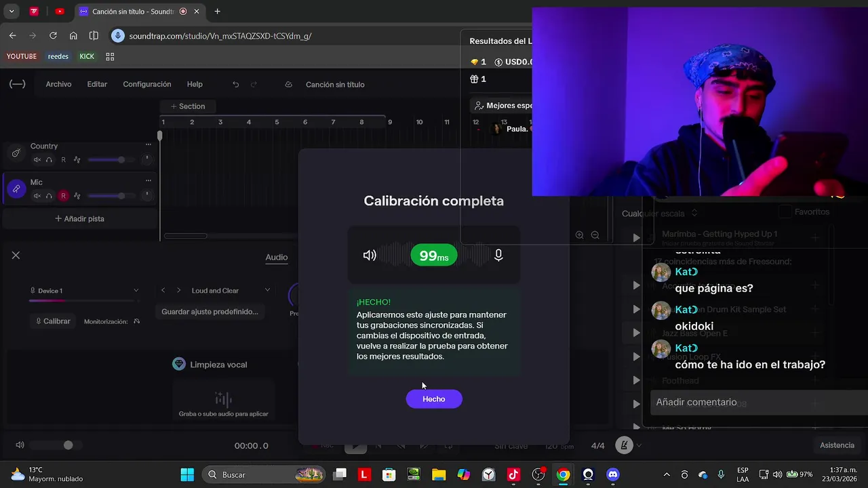Close the audio settings panel with X

point(16,256)
